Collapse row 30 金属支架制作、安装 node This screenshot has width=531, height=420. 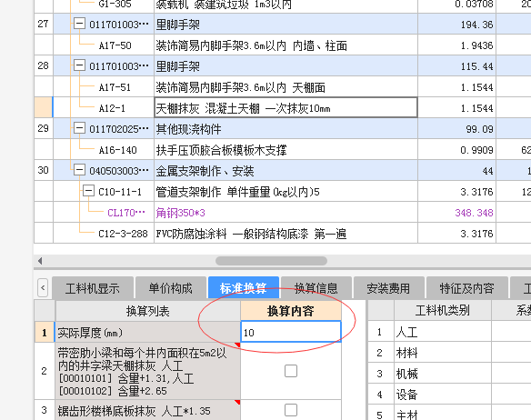(x=79, y=170)
